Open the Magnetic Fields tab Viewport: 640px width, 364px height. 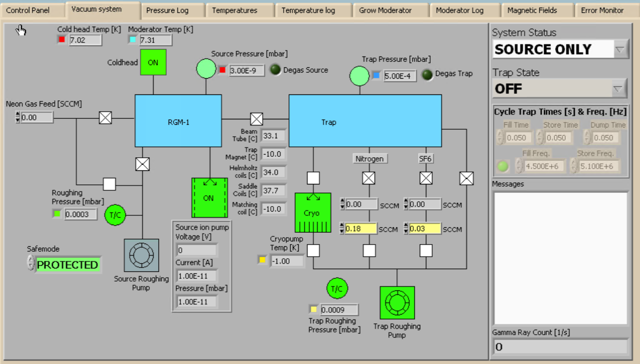[x=532, y=10]
